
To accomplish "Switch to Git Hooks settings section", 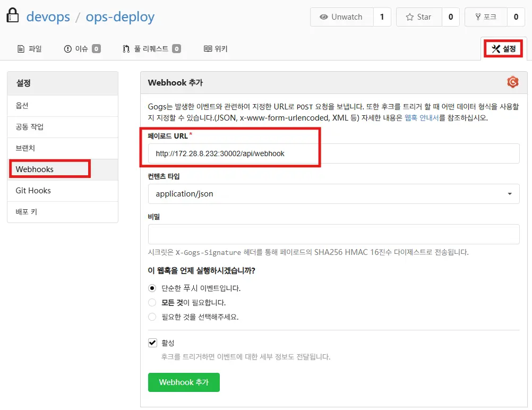I will (34, 190).
